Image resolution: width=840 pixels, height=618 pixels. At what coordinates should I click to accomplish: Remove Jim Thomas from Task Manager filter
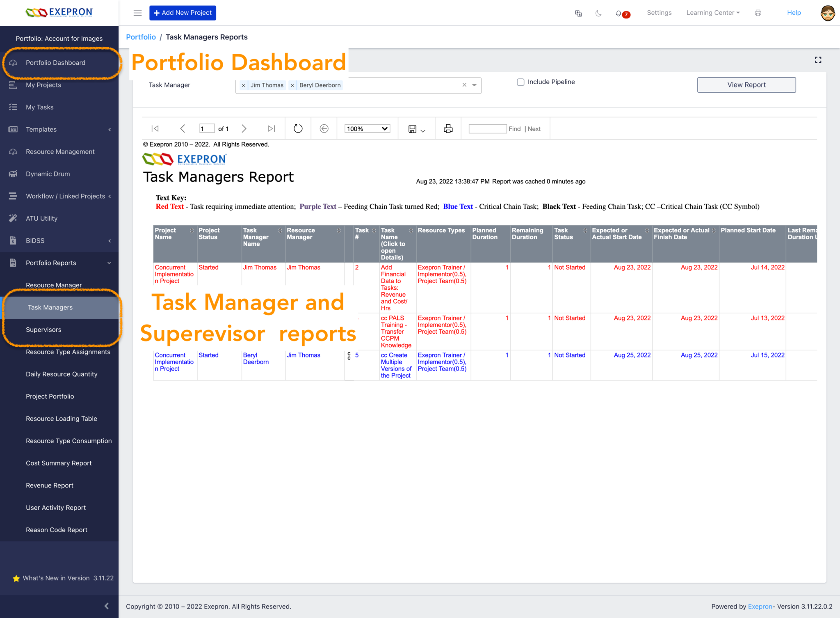(x=244, y=85)
